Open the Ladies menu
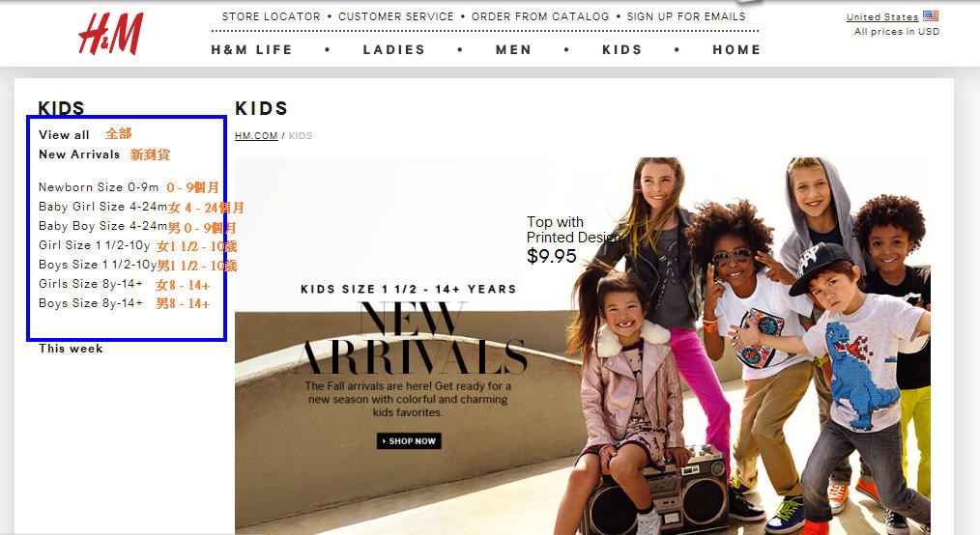The width and height of the screenshot is (980, 535). point(394,49)
